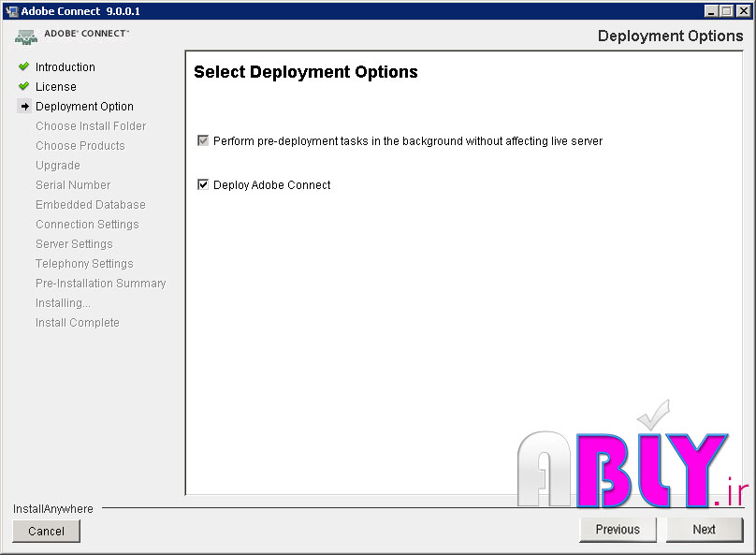Select the License step
The width and height of the screenshot is (756, 555).
click(x=56, y=87)
